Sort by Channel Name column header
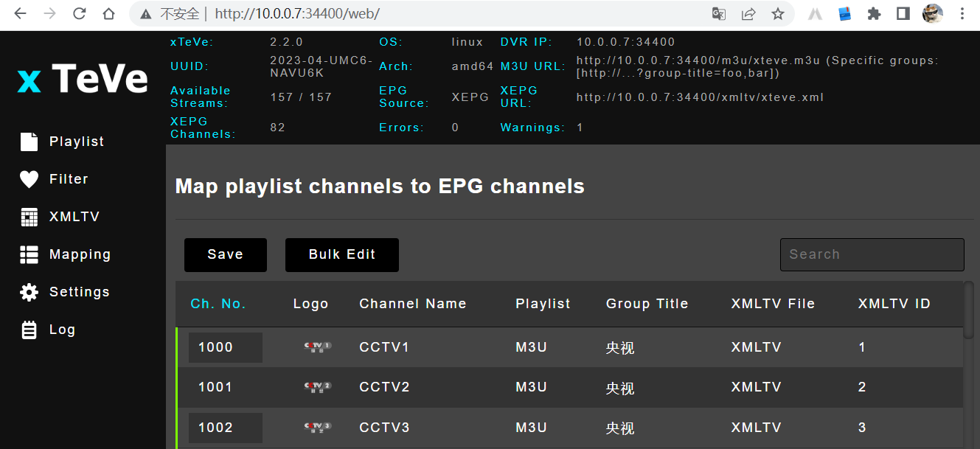The image size is (980, 449). (412, 304)
